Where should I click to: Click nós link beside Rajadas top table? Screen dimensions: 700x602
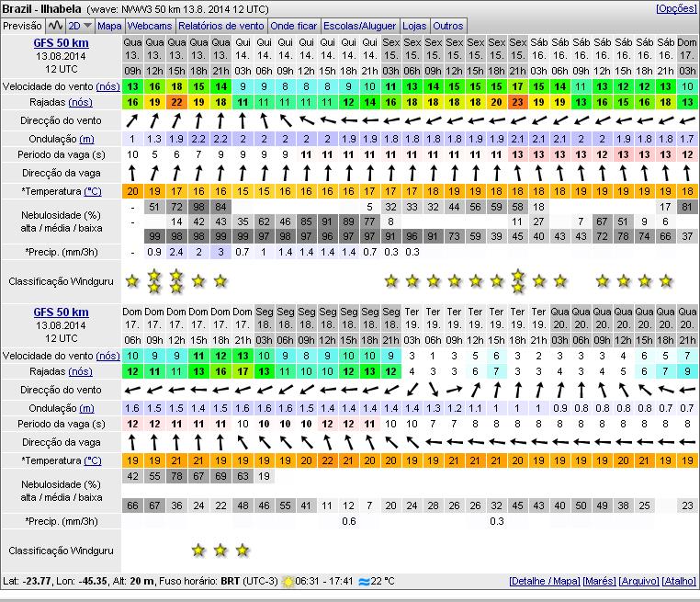pyautogui.click(x=80, y=102)
